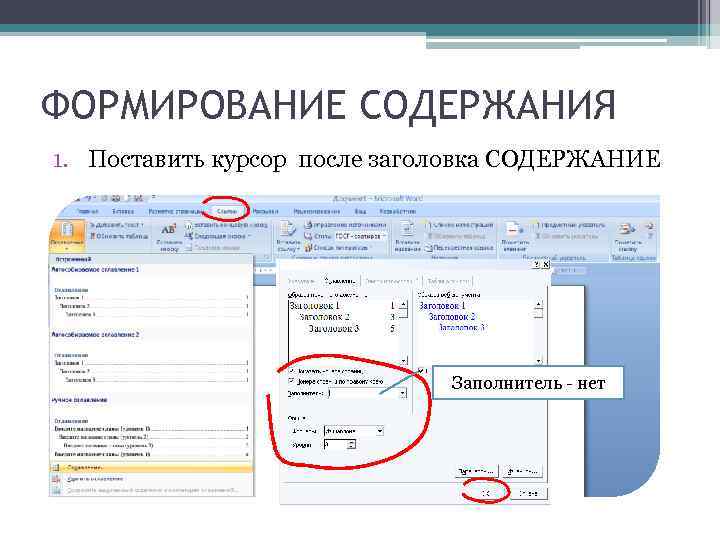Click the Отмена button in dialog
The width and height of the screenshot is (720, 540).
pyautogui.click(x=529, y=493)
